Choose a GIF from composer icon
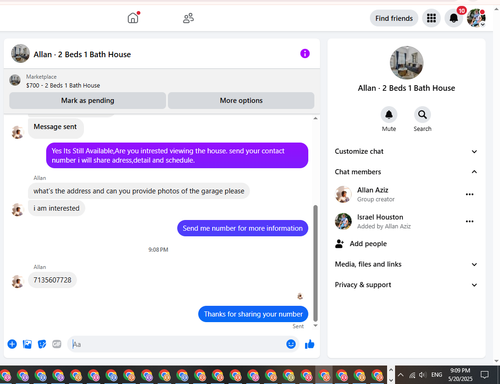This screenshot has width=500, height=384. click(x=57, y=344)
